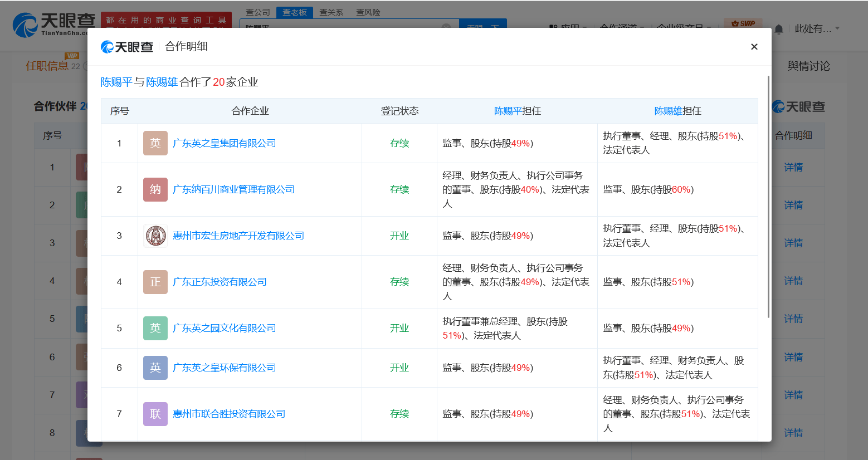The width and height of the screenshot is (868, 460).
Task: Open 广东英之皇集团有限公司 company link
Action: 224,143
